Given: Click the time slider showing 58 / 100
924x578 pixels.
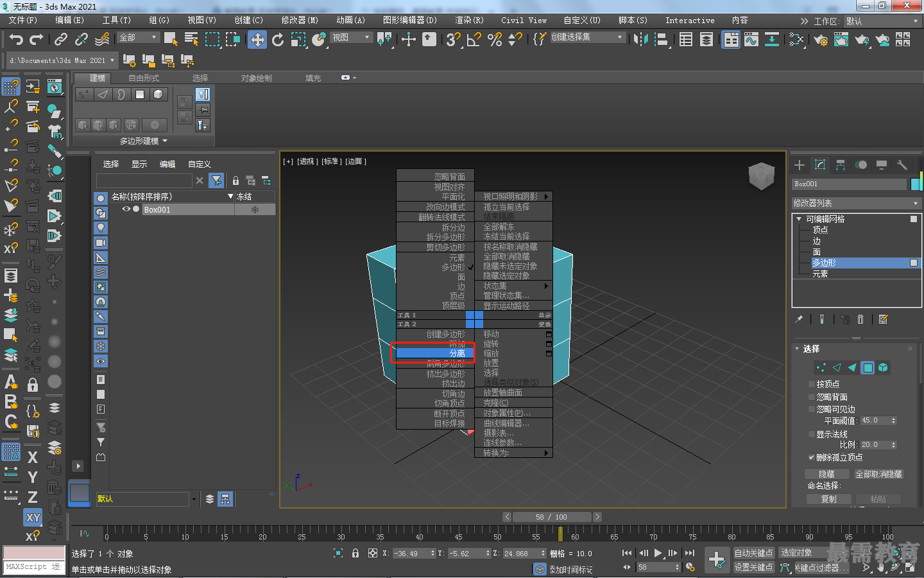Looking at the screenshot, I should (x=552, y=517).
